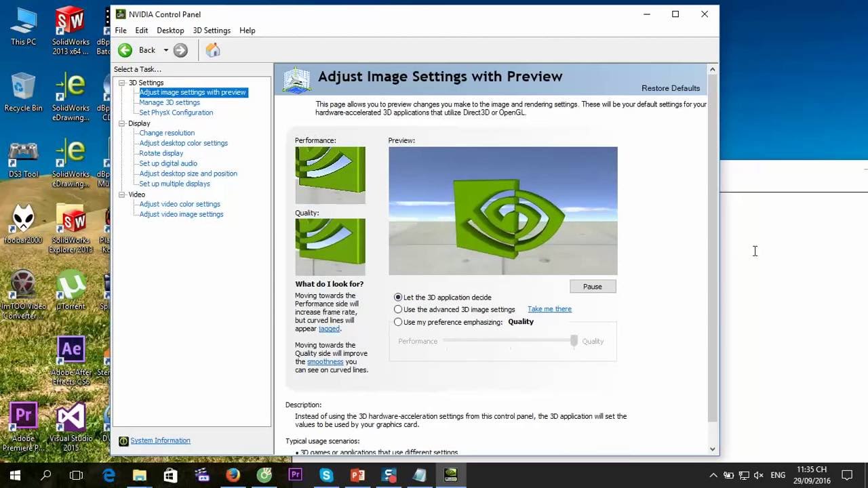Collapse the Display tree node
868x488 pixels.
click(x=122, y=123)
